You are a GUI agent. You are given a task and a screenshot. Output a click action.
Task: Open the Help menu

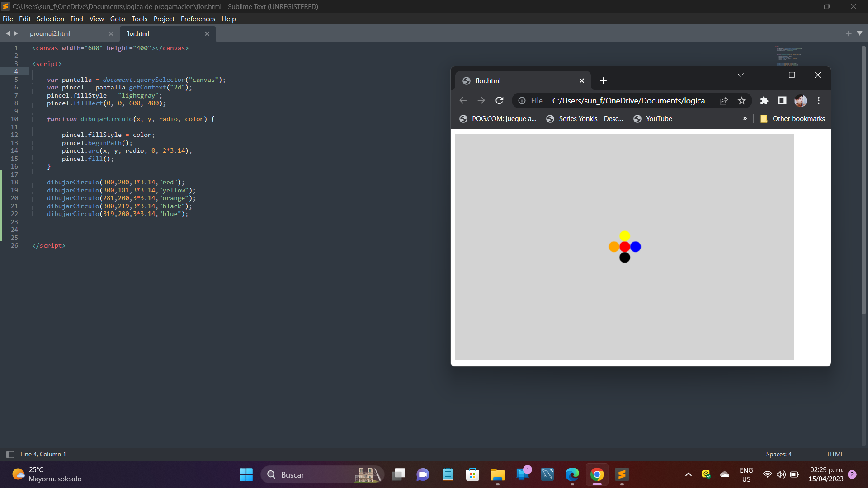pyautogui.click(x=228, y=19)
